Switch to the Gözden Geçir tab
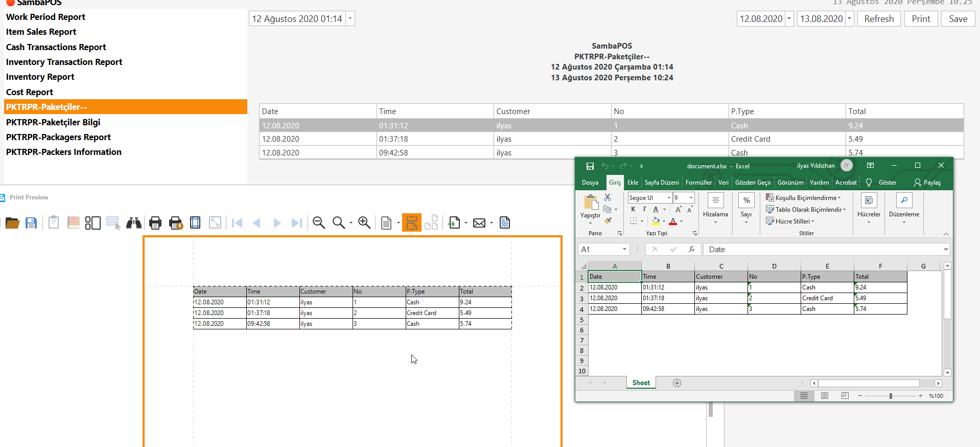 pyautogui.click(x=753, y=183)
